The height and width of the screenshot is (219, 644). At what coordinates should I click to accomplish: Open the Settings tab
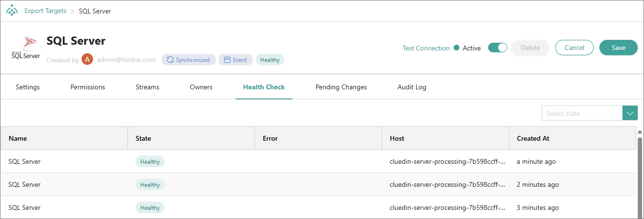click(x=28, y=87)
